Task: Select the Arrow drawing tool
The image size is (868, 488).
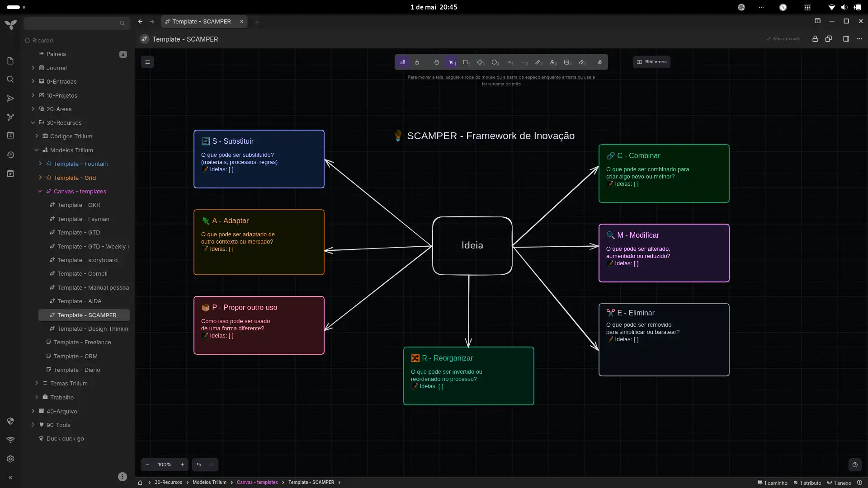Action: tap(509, 62)
